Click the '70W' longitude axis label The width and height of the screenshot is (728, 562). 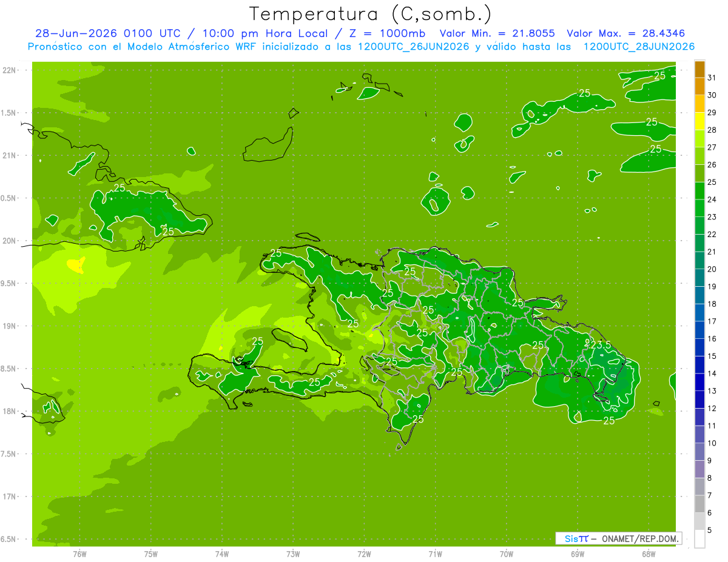pyautogui.click(x=507, y=554)
